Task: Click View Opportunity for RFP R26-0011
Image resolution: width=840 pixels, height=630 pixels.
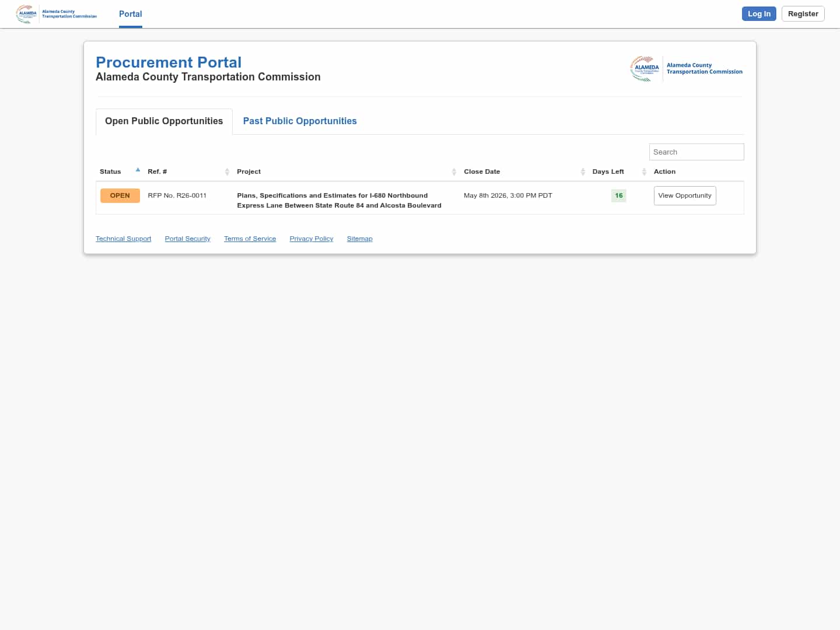Action: click(685, 195)
